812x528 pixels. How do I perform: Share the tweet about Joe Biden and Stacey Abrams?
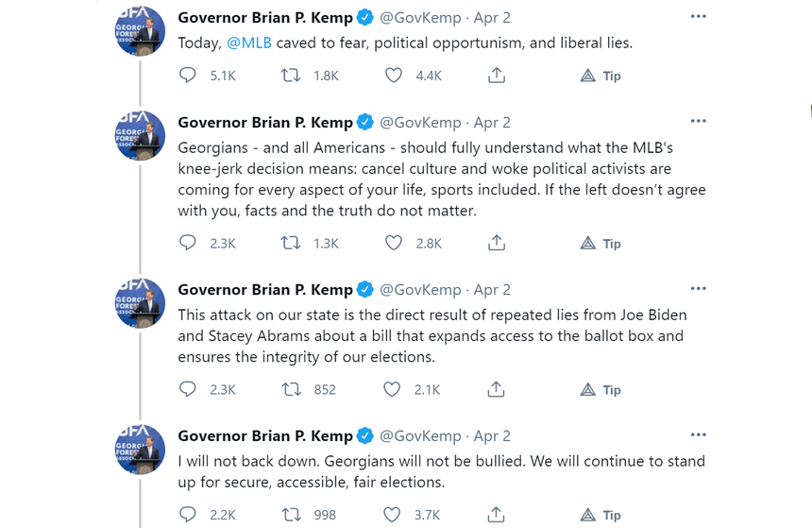pos(496,389)
